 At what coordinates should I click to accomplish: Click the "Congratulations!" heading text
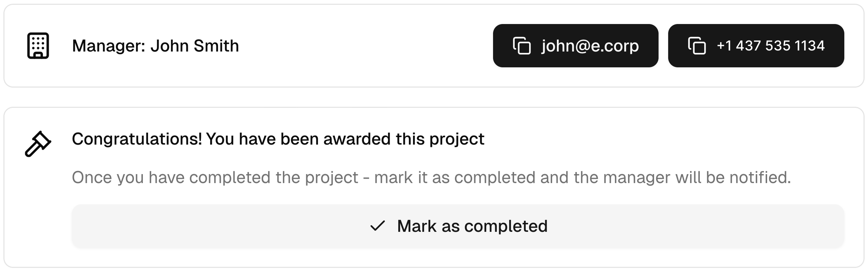pyautogui.click(x=137, y=139)
